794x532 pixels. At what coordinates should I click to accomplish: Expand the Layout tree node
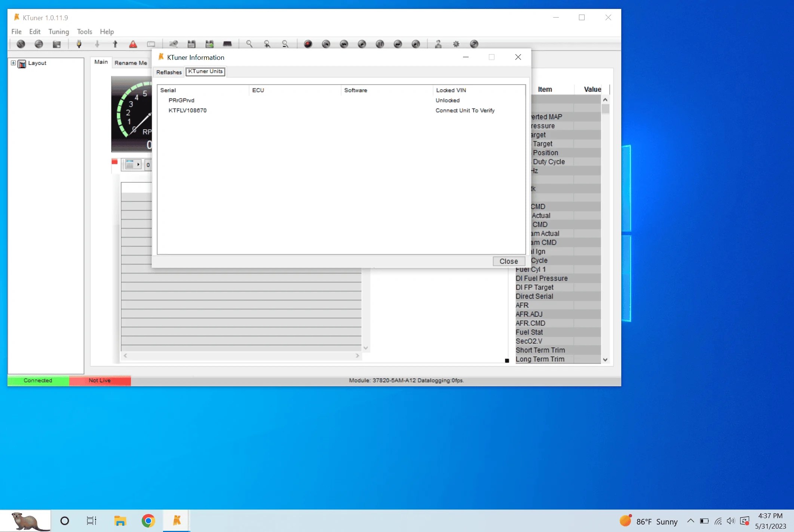(13, 63)
